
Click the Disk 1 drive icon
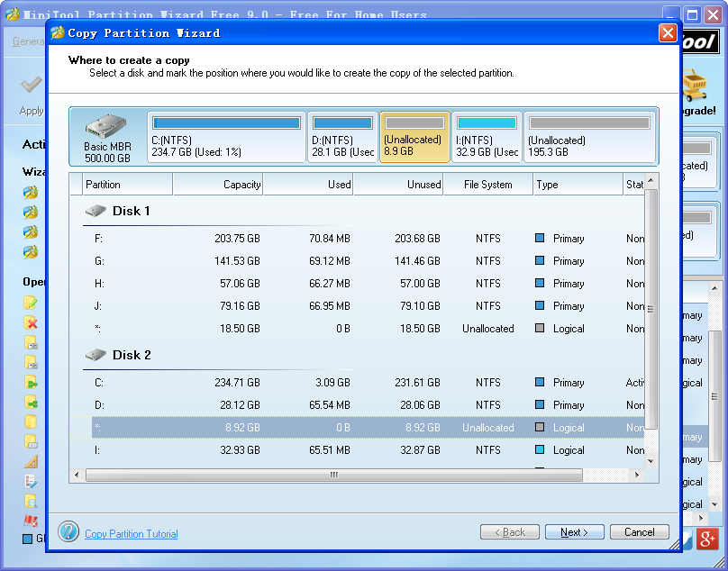(x=96, y=211)
